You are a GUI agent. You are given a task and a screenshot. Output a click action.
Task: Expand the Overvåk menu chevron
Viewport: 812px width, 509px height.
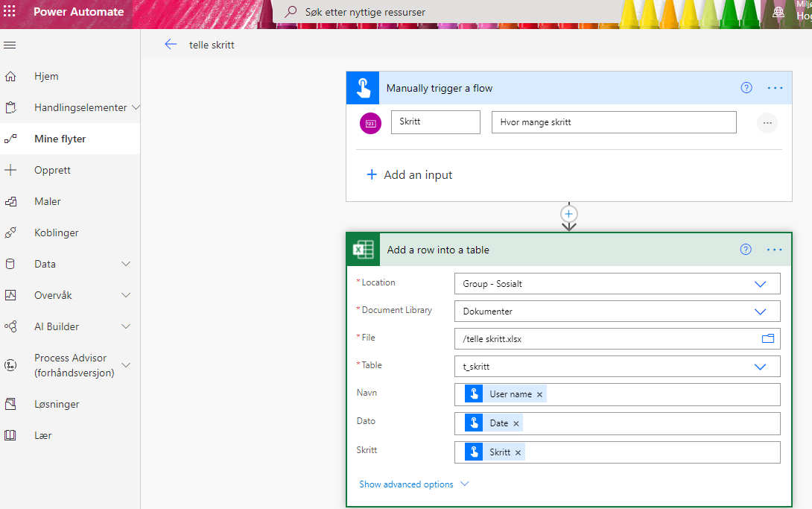pos(126,295)
